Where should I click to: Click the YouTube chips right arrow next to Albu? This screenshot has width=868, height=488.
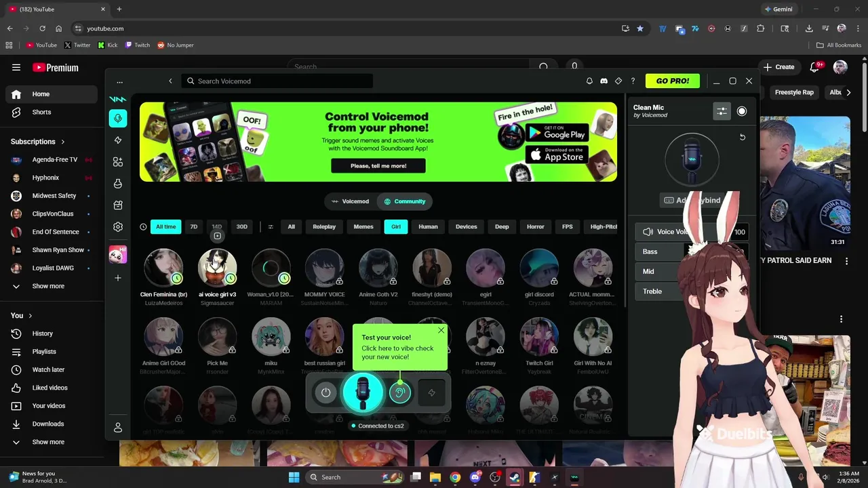point(848,92)
